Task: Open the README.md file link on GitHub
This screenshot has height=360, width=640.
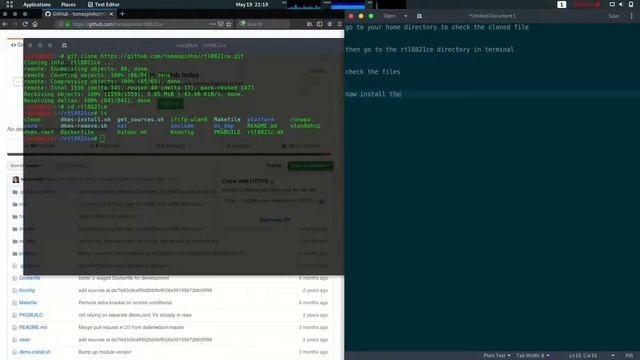Action: [33, 327]
